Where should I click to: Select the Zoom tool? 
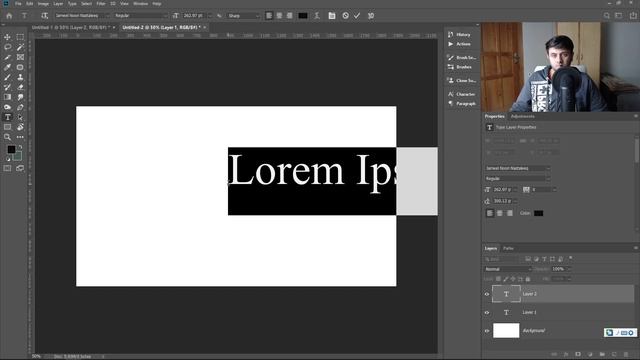click(x=7, y=137)
